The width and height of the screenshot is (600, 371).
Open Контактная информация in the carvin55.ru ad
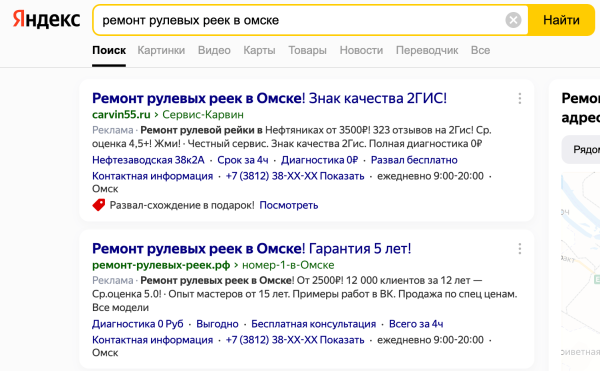click(x=152, y=176)
